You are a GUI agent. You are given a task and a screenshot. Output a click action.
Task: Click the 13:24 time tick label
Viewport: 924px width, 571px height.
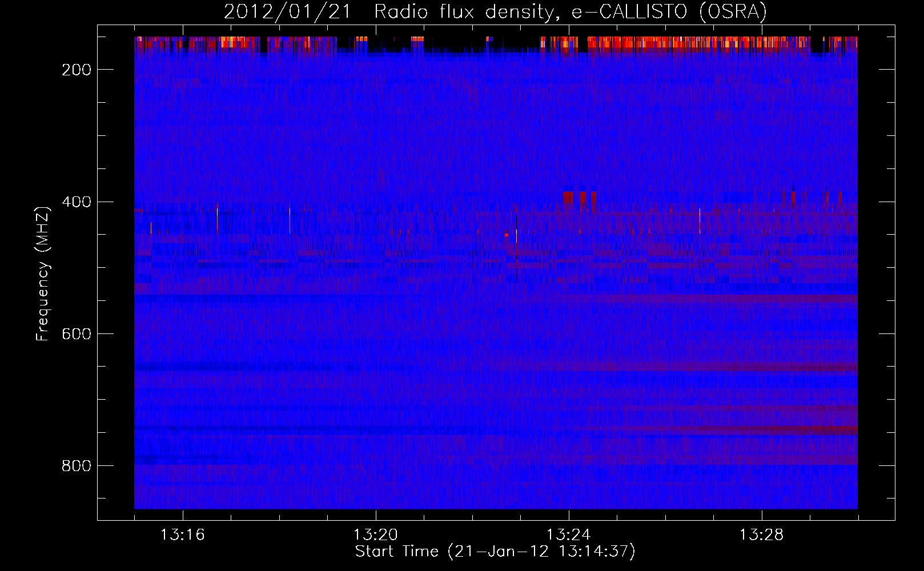[569, 535]
